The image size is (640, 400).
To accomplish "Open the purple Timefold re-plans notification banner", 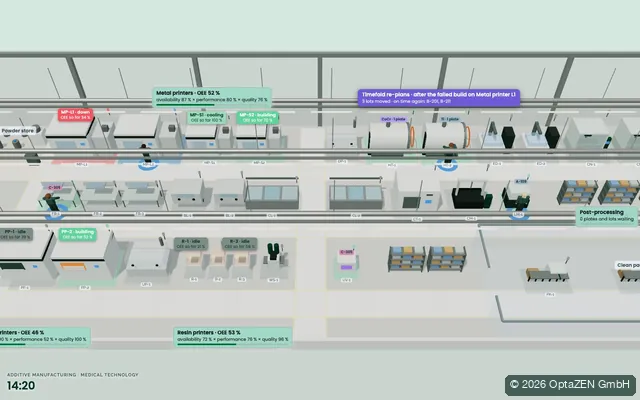I will tap(439, 98).
